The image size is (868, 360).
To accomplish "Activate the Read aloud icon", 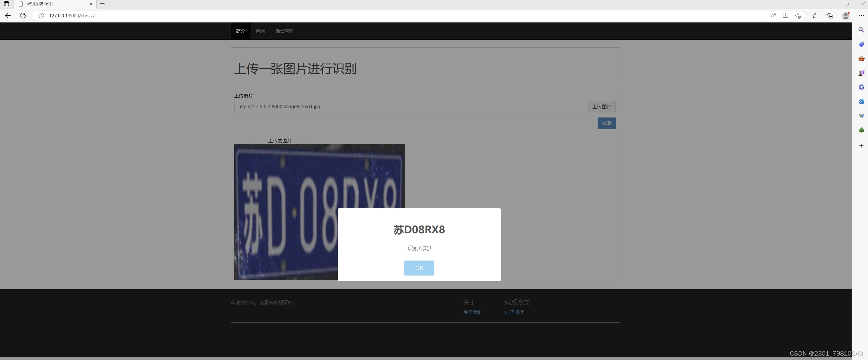I will [x=773, y=16].
